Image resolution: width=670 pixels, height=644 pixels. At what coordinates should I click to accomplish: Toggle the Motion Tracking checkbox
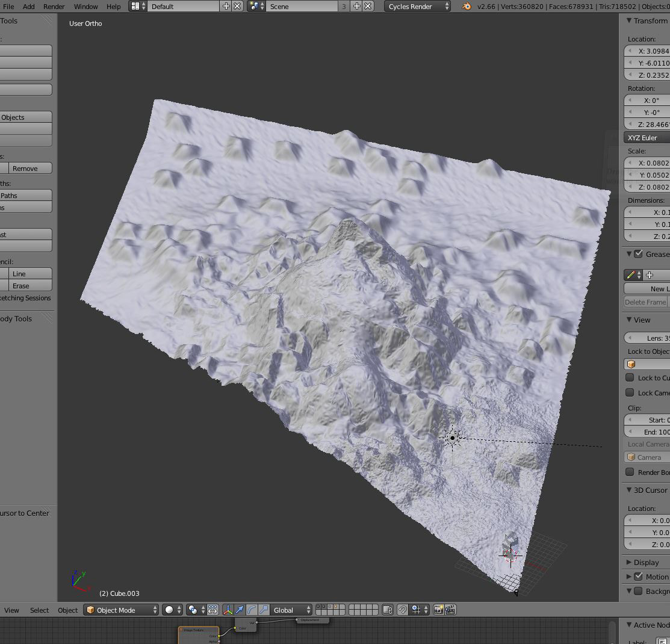tap(638, 577)
